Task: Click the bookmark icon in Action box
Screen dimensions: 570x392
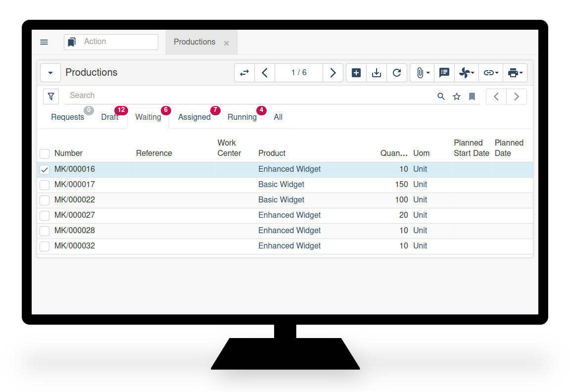Action: (72, 42)
